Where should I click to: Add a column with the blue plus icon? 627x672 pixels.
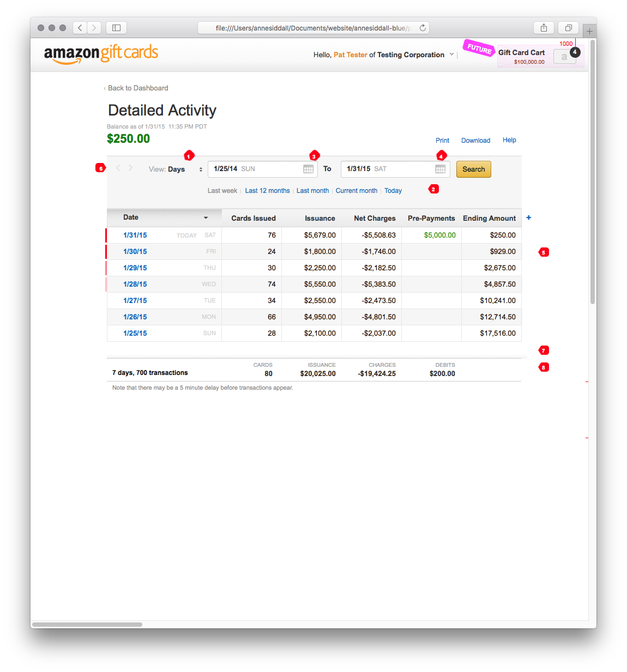click(528, 217)
